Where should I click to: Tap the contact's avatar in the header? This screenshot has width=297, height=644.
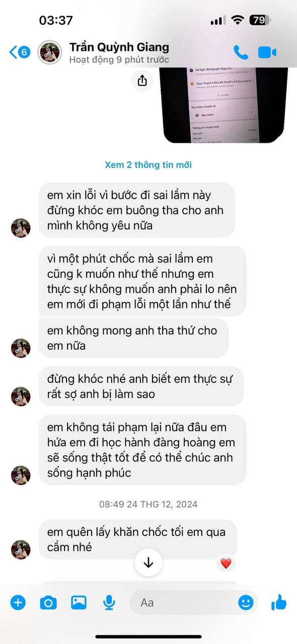[x=50, y=52]
